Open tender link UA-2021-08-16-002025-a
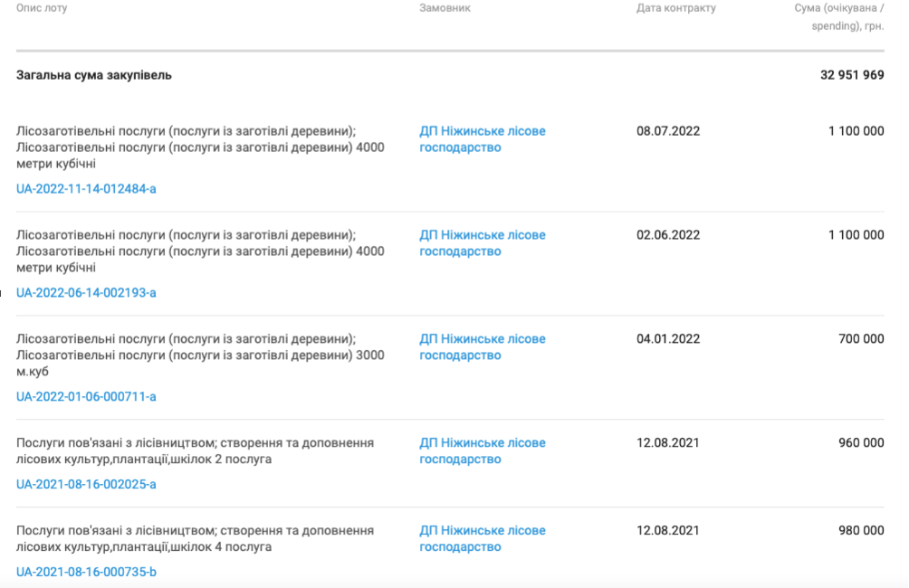The image size is (909, 588). [x=86, y=484]
